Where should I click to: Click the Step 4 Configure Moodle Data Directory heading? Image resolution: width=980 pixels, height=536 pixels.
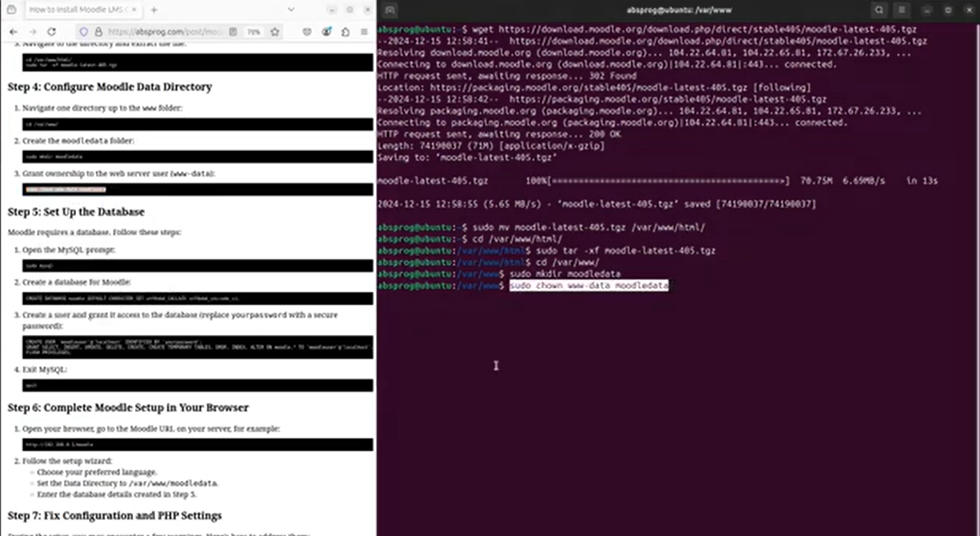(110, 87)
